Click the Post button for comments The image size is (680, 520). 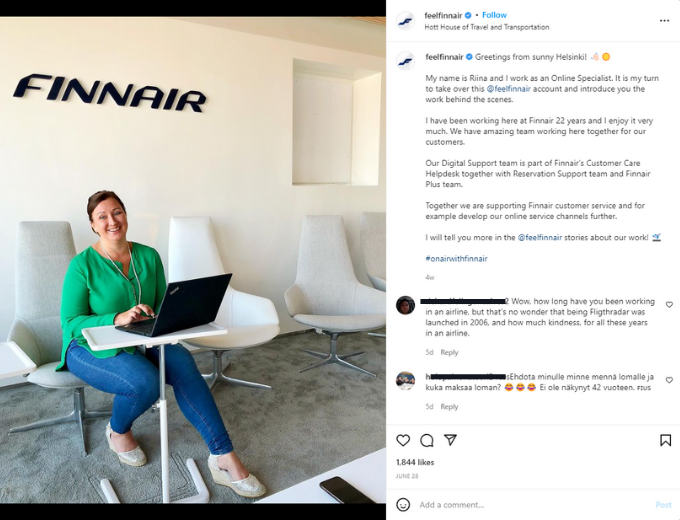tap(663, 505)
